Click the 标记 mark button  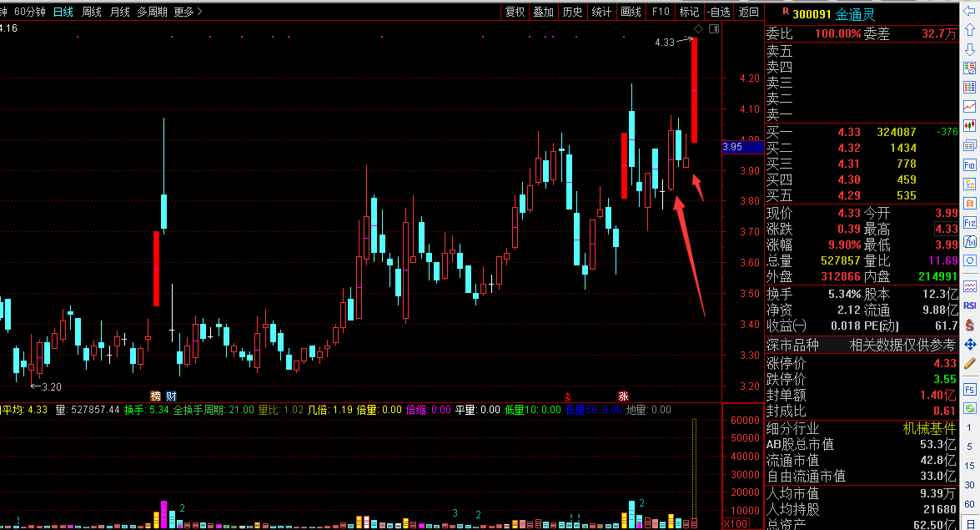click(x=690, y=12)
